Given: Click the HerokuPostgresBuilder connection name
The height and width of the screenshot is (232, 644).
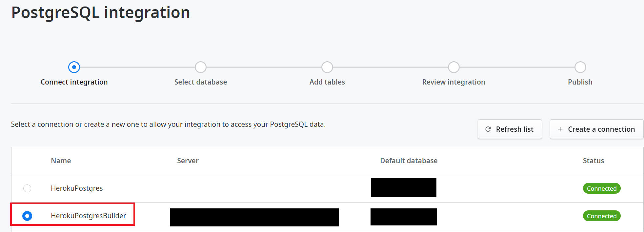Looking at the screenshot, I should point(89,216).
